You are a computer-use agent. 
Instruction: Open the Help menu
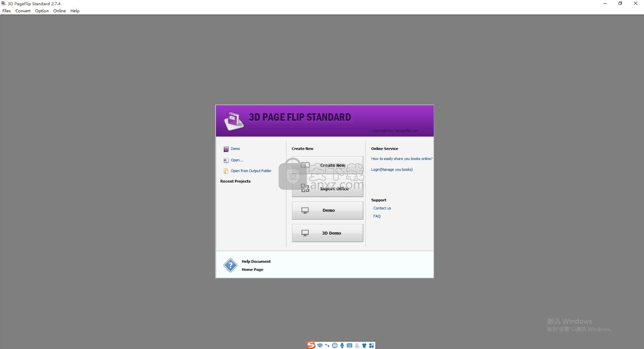[x=75, y=11]
